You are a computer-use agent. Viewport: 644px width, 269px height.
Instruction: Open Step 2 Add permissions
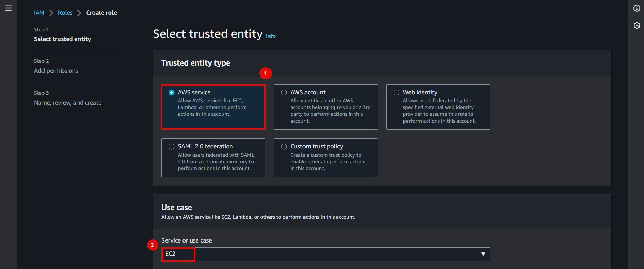point(56,71)
